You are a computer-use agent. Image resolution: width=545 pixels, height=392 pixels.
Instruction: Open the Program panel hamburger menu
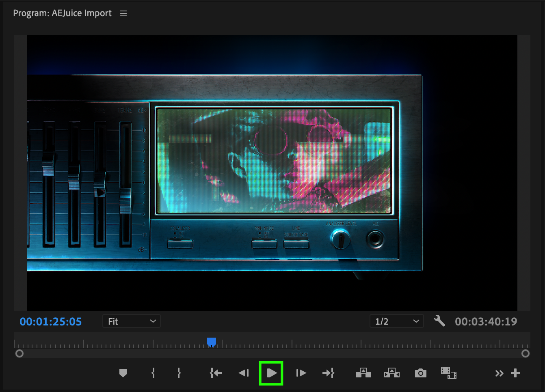coord(123,13)
